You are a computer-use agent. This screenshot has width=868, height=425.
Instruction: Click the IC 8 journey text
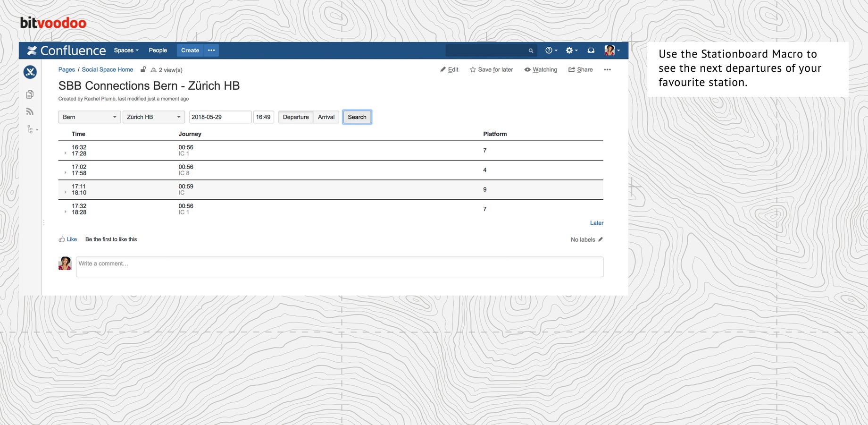(184, 173)
